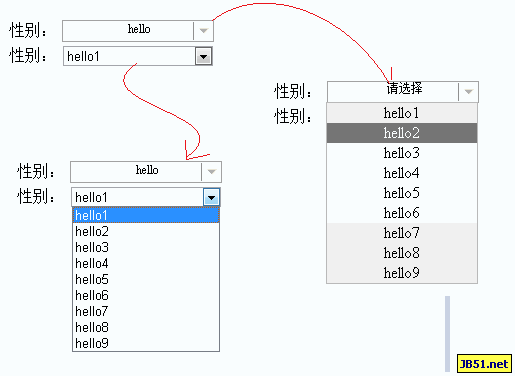Select hello5 in the centered styled list
515x376 pixels.
(402, 193)
